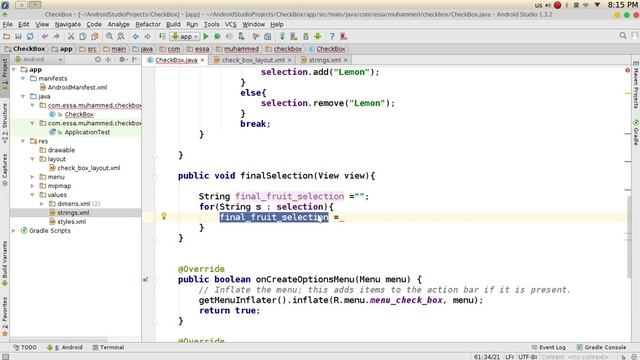Click the Replace toolbar icon
This screenshot has height=360, width=640.
(121, 36)
